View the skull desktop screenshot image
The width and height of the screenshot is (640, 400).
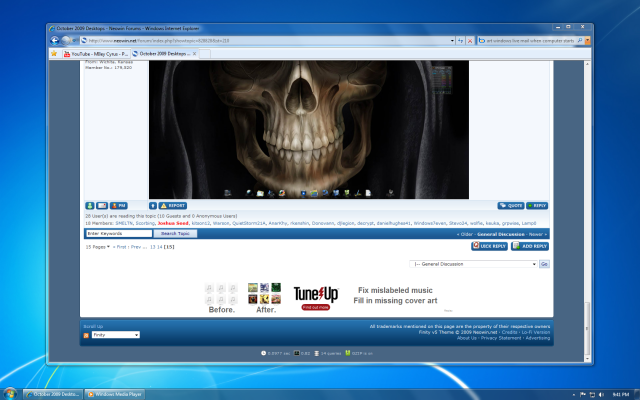click(x=309, y=130)
